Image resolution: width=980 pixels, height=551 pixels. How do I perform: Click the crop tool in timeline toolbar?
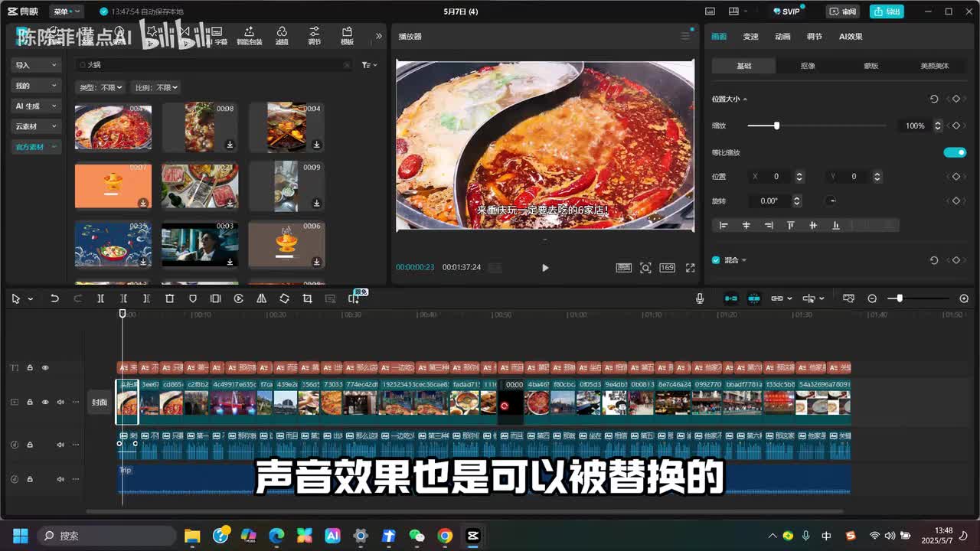(307, 298)
